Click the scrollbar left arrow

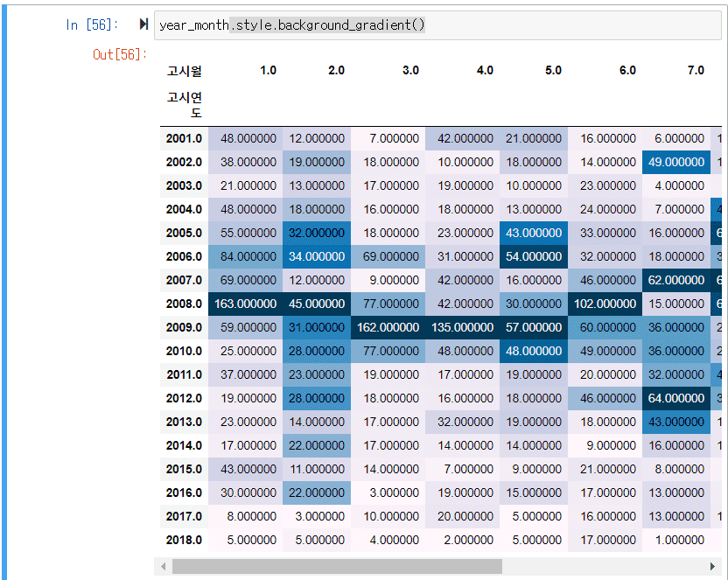[163, 566]
